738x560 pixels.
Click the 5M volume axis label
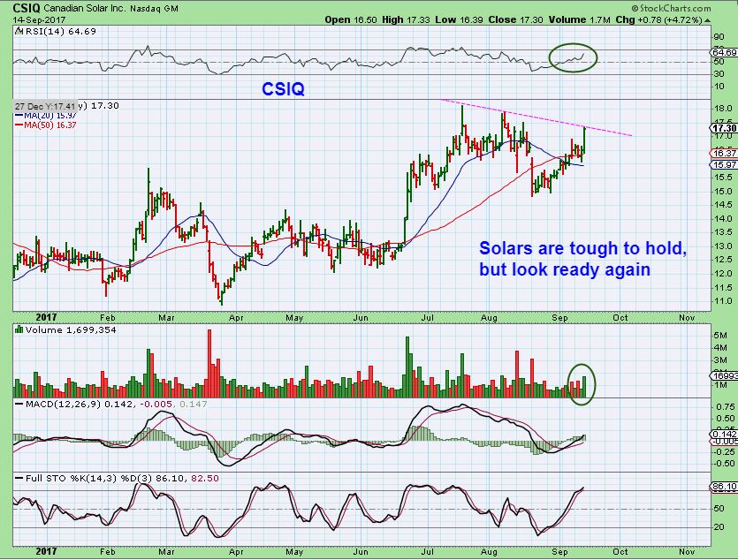click(x=720, y=336)
